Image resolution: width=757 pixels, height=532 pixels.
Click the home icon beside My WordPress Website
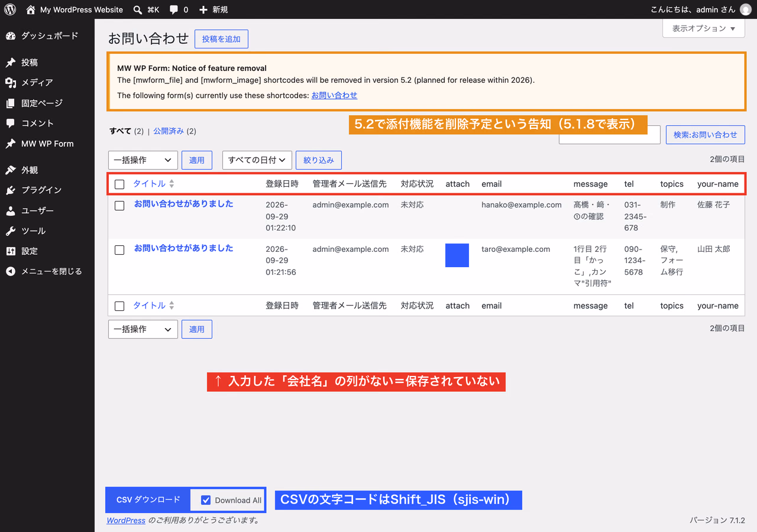point(31,9)
